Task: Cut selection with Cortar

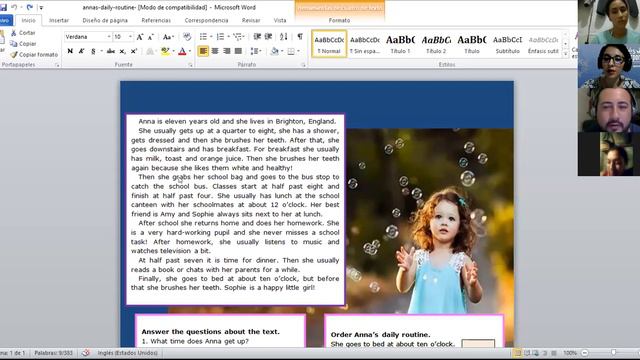Action: tap(23, 33)
